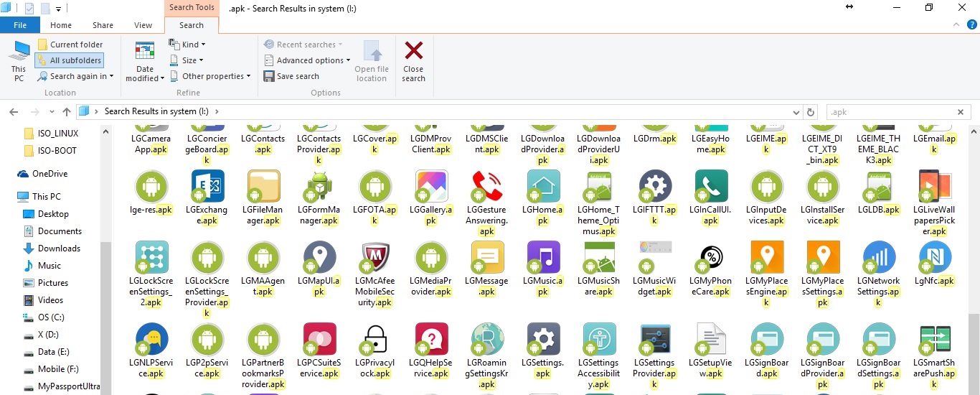
Task: Collapse the ribbon using the chevron
Action: coord(956,24)
